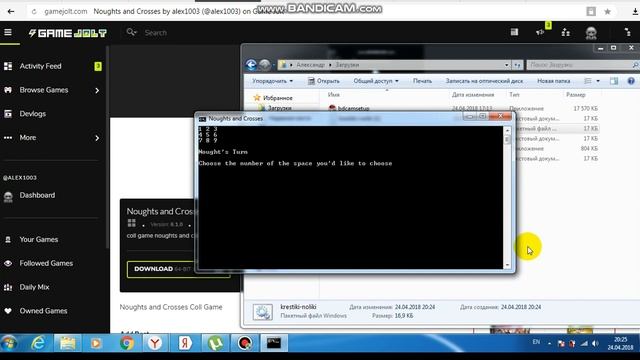Viewport: 640px width, 360px height.
Task: Expand Browse Games chevron arrow
Action: [97, 90]
